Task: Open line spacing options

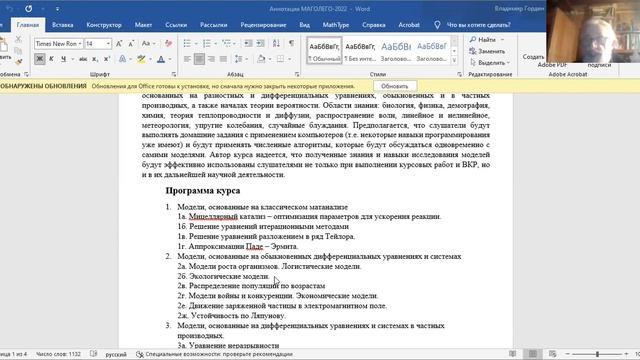Action: [239, 59]
